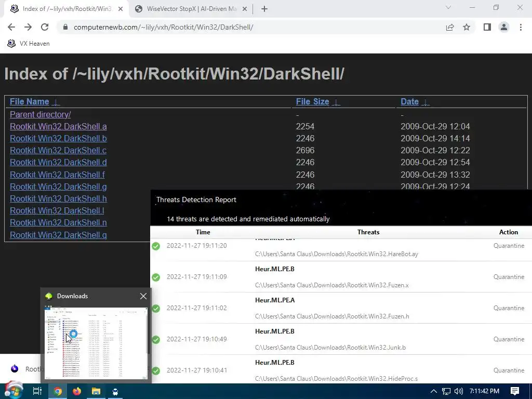Reload the current page
This screenshot has height=399, width=532.
click(x=45, y=27)
